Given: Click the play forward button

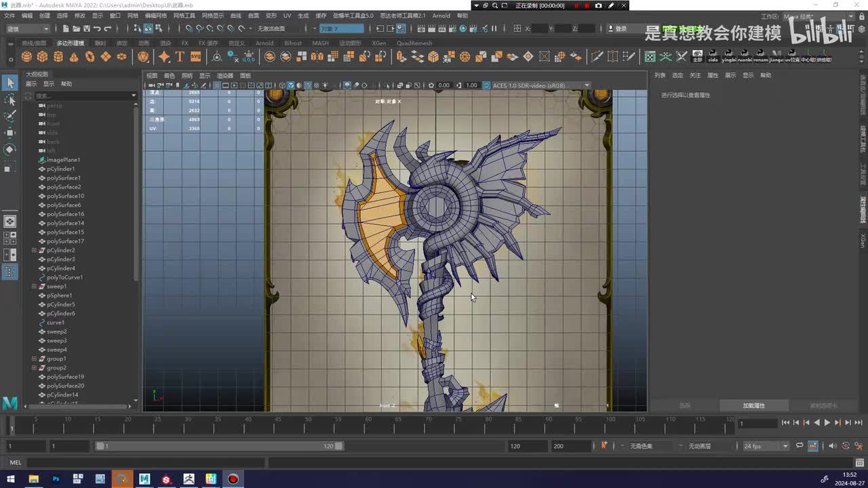Looking at the screenshot, I should (827, 423).
